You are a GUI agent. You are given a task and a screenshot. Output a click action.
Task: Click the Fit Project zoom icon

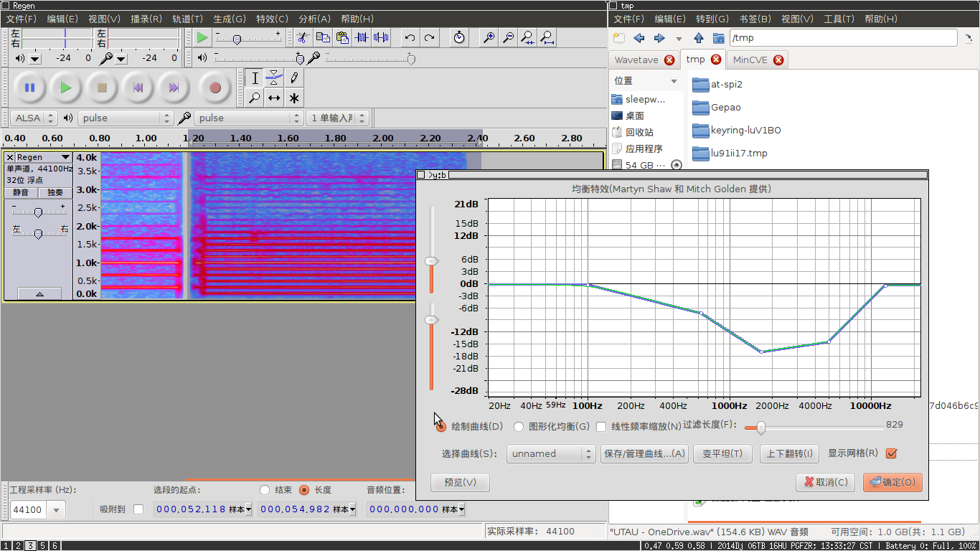(547, 37)
